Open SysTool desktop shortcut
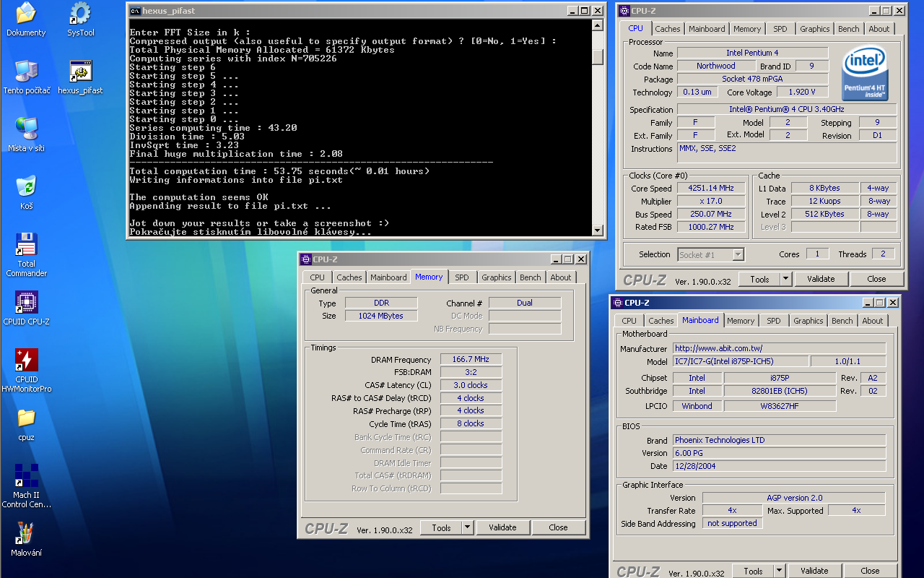This screenshot has height=578, width=924. [x=80, y=19]
